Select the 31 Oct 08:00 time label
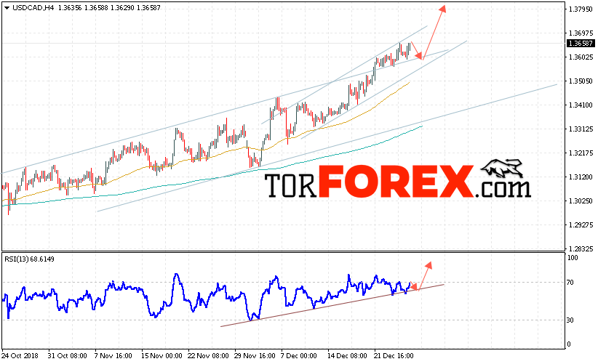 click(67, 356)
